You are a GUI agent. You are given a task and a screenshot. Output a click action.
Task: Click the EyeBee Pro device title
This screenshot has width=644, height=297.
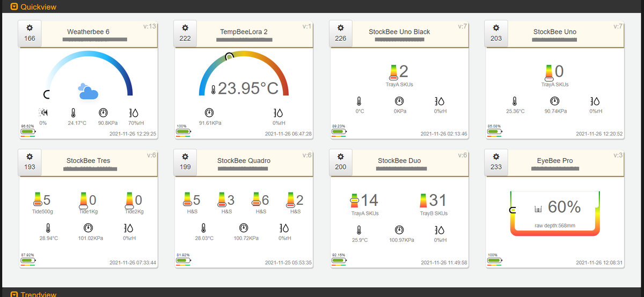tap(555, 160)
